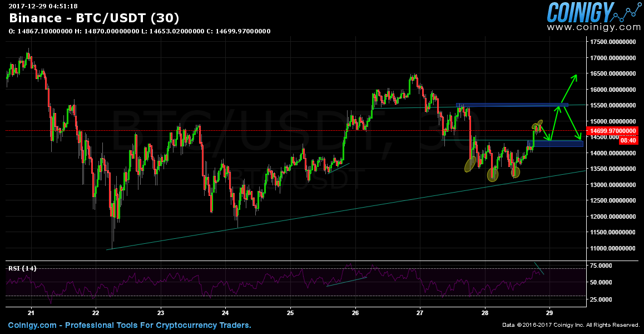644x334 pixels.
Task: Open the www.coinigy.com link
Action: (x=593, y=28)
